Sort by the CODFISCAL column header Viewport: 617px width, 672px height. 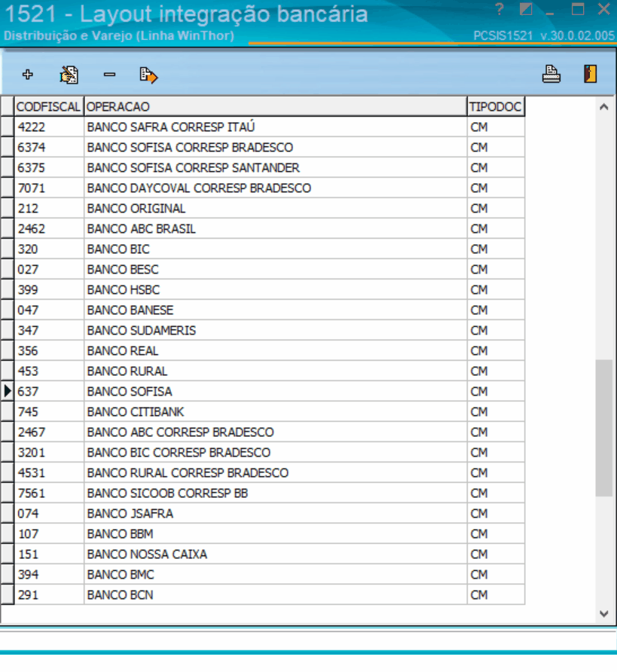[x=49, y=107]
